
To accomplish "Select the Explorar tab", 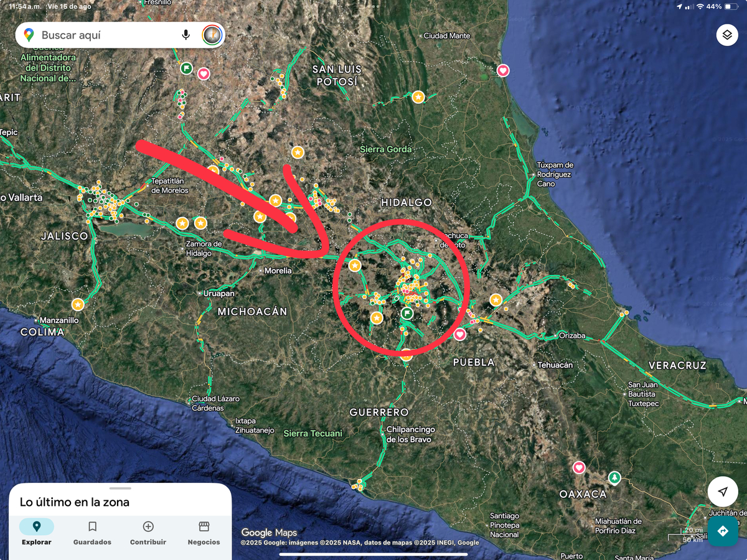I will 36,533.
